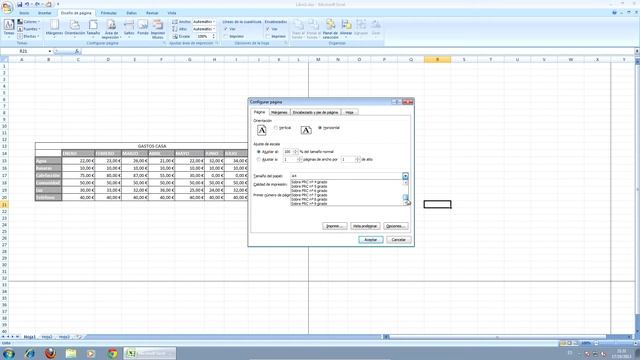Click the Imprimir títulos icon
The width and height of the screenshot is (640, 360).
[158, 29]
